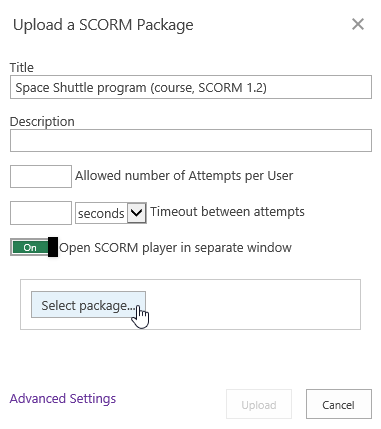Click the Timeout between attempts value box

[x=41, y=213]
